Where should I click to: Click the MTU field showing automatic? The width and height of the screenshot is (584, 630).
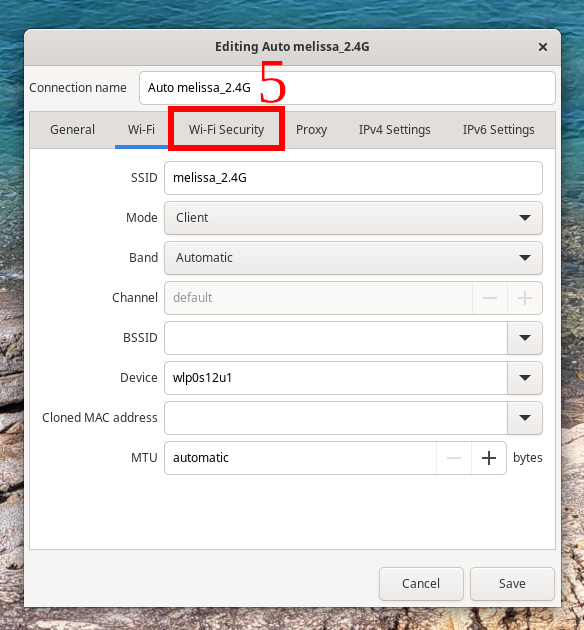(300, 458)
